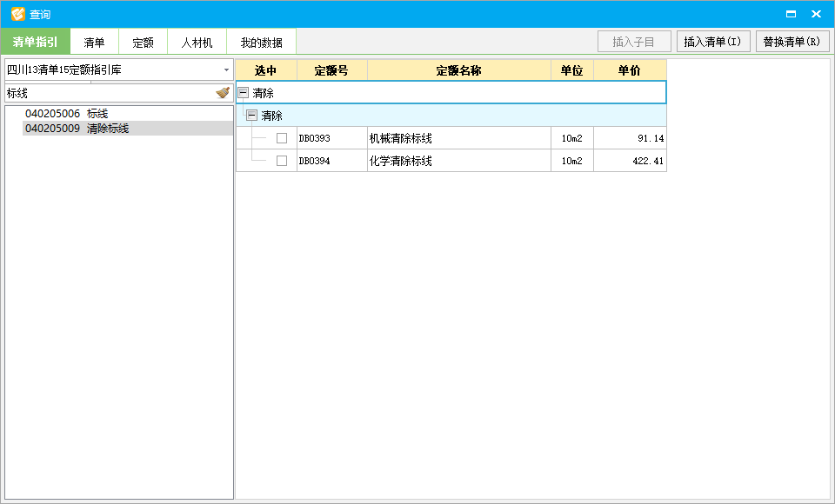Click the 化学清除标线 name cell
The image size is (835, 504).
(x=459, y=161)
